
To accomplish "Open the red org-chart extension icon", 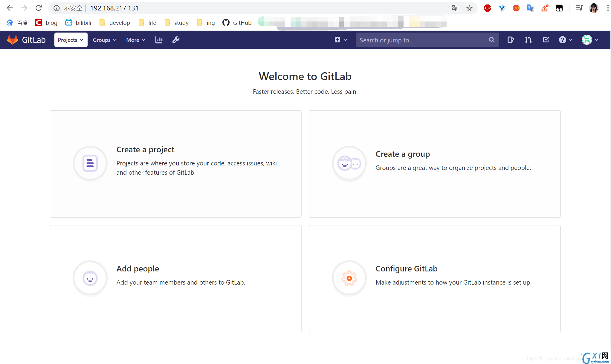I will pos(545,8).
